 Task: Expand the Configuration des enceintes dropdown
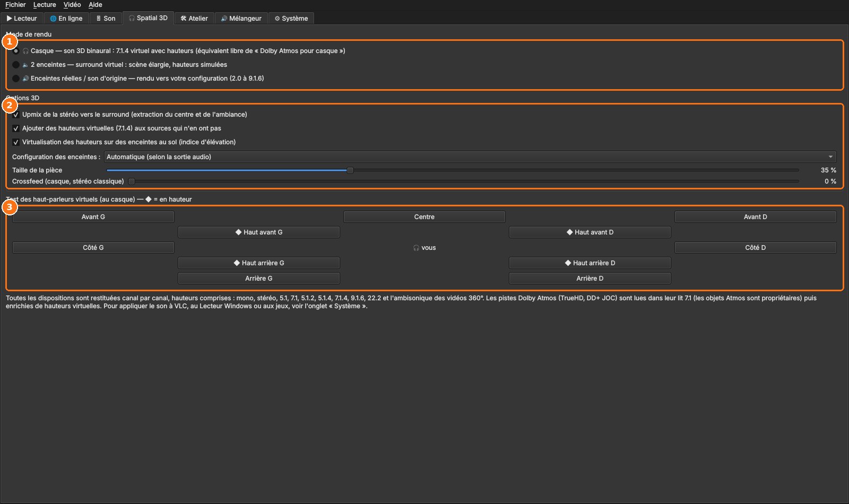click(470, 157)
